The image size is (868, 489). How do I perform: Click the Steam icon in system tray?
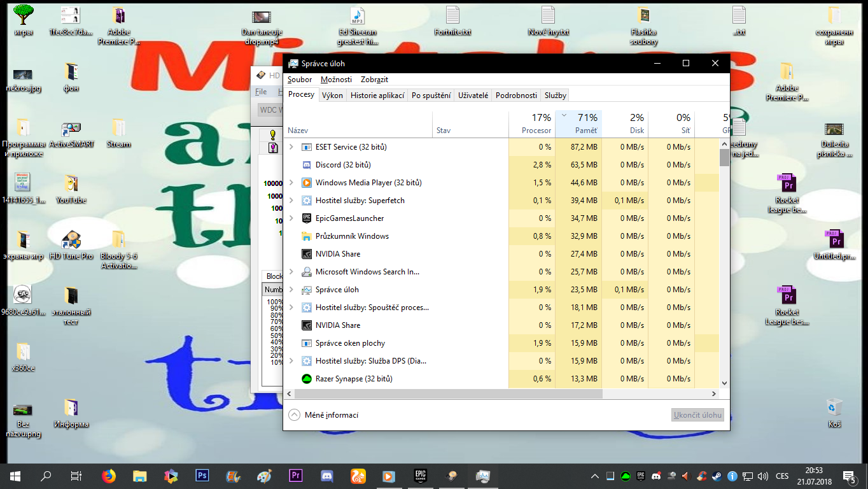(717, 476)
